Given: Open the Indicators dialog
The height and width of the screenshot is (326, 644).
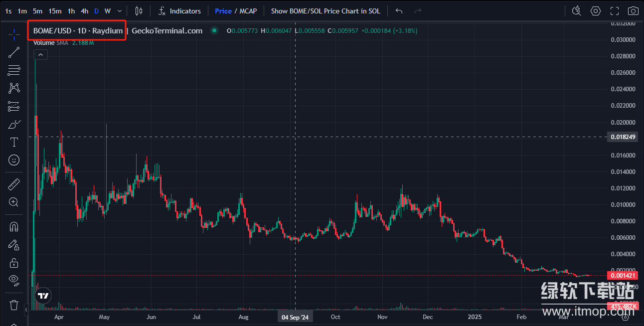Looking at the screenshot, I should point(179,11).
